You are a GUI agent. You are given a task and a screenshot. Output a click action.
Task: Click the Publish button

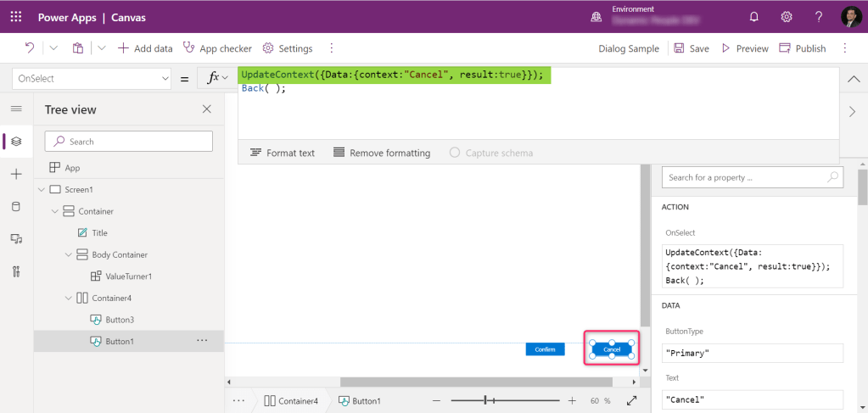click(802, 48)
